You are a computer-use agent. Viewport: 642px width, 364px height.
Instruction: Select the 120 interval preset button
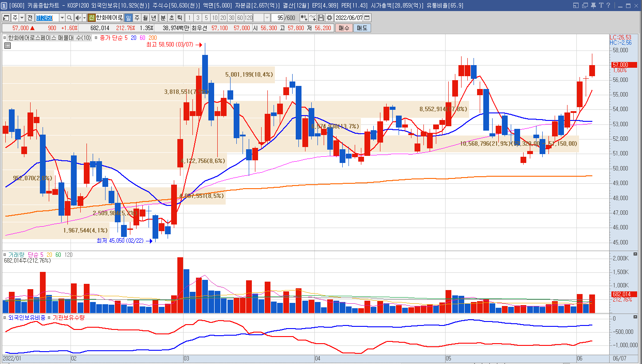(x=248, y=18)
